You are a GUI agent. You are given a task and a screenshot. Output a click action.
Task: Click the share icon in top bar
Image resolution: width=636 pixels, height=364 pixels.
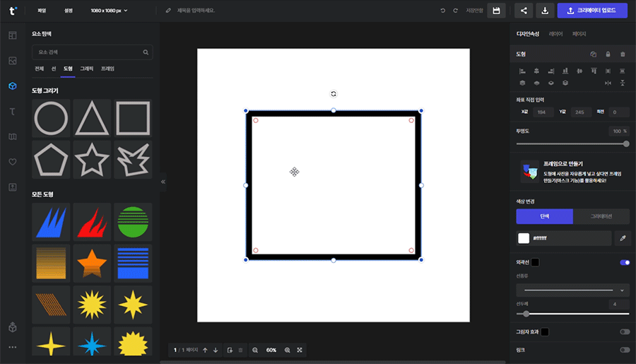pos(524,11)
